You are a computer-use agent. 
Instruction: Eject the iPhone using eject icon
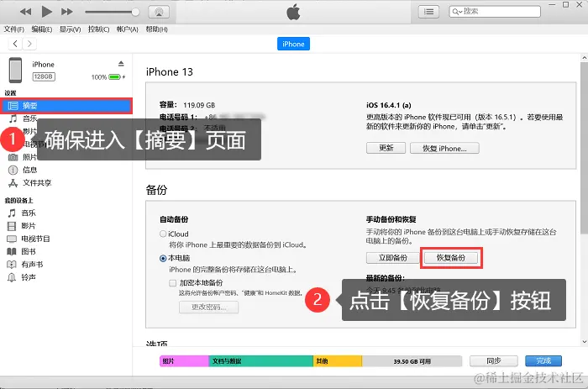pyautogui.click(x=121, y=64)
